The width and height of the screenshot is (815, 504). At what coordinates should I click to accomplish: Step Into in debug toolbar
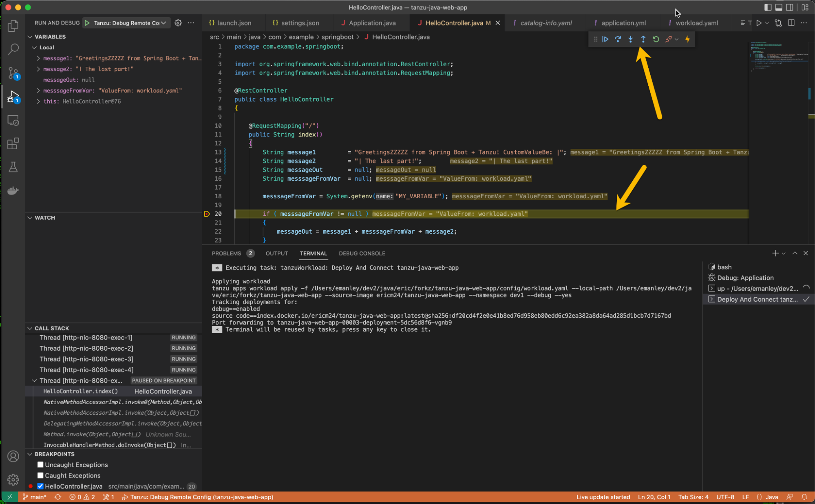(x=631, y=39)
